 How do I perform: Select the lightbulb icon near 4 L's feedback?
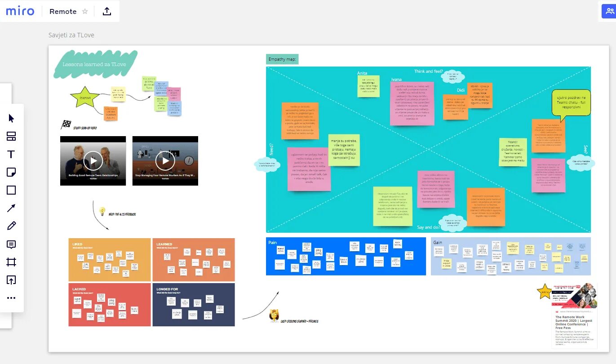click(102, 211)
